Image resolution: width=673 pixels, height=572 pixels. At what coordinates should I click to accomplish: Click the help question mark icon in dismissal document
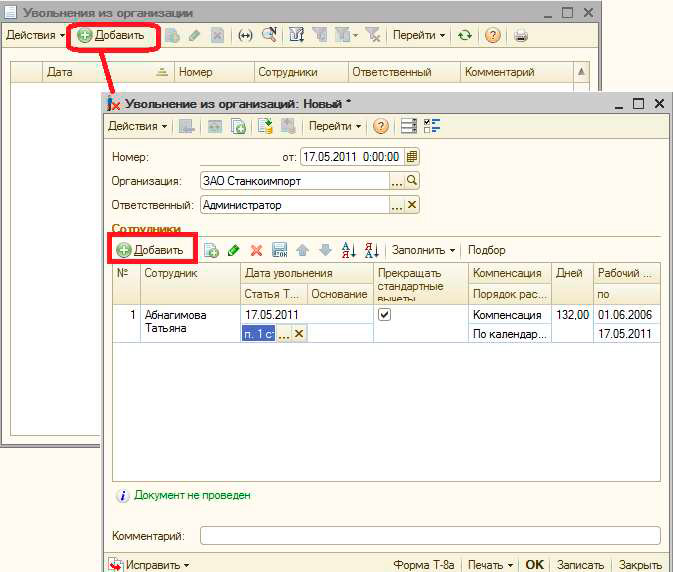(x=380, y=126)
